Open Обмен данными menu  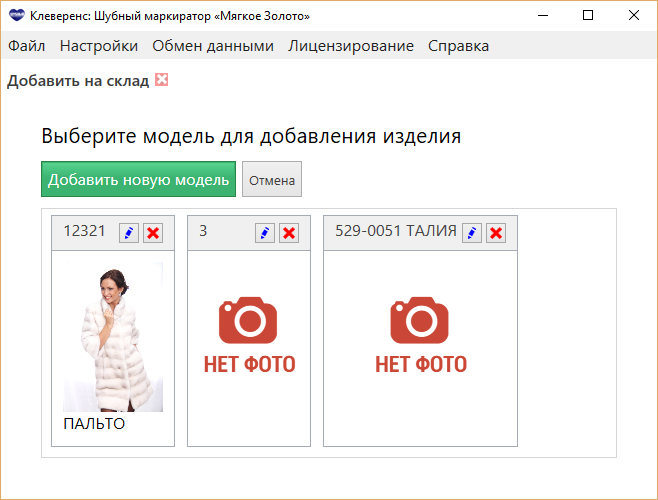(x=213, y=46)
